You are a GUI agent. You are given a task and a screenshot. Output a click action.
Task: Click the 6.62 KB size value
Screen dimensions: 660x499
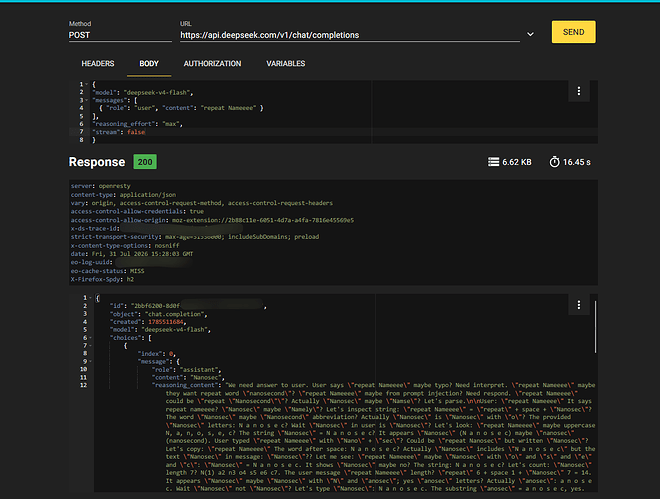[x=517, y=162]
